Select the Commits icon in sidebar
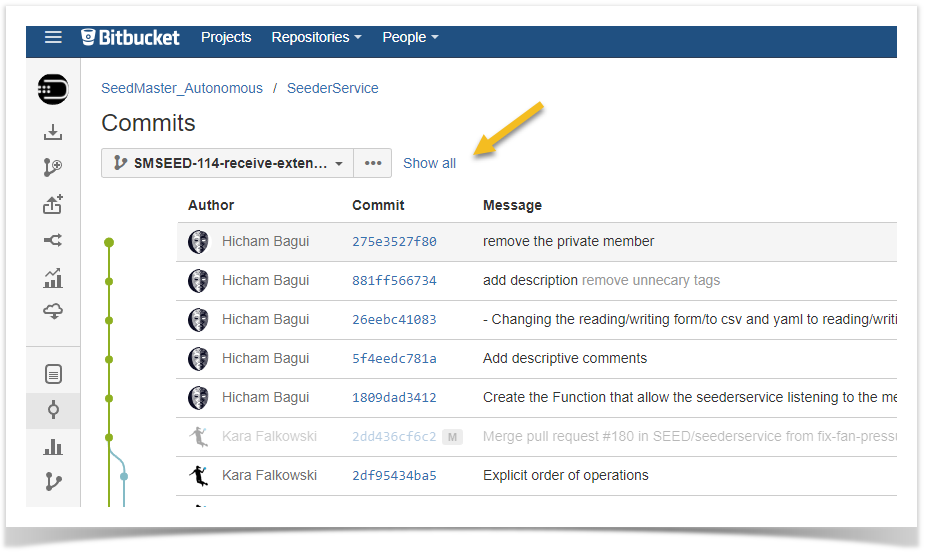Screen dimensions: 931x556 pyautogui.click(x=53, y=410)
